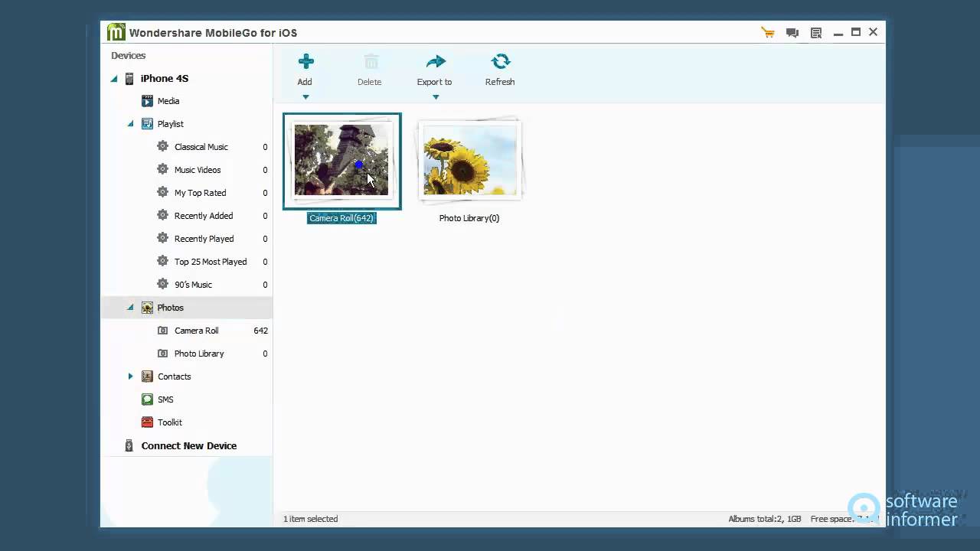Click the Export to arrow icon
This screenshot has height=551, width=980.
tap(436, 61)
